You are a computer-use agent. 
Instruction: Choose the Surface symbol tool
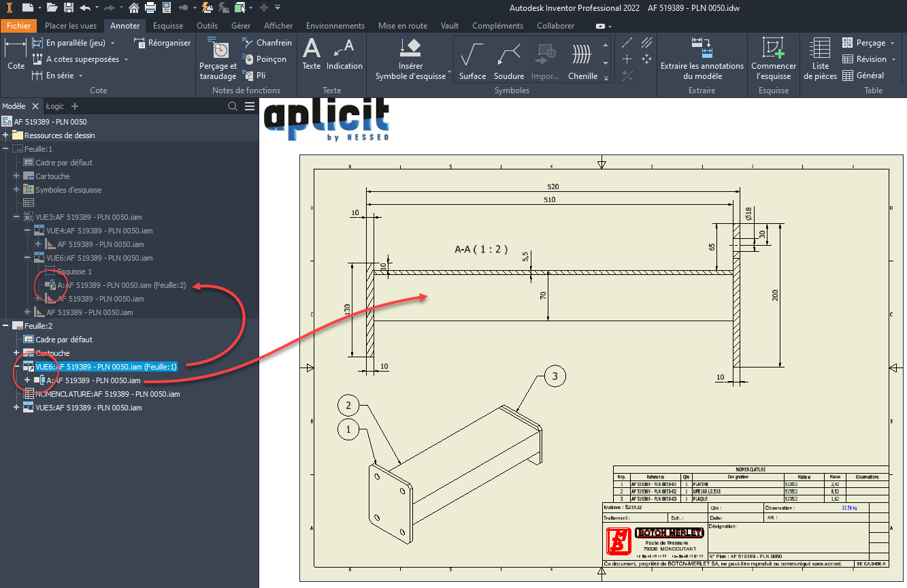point(472,60)
